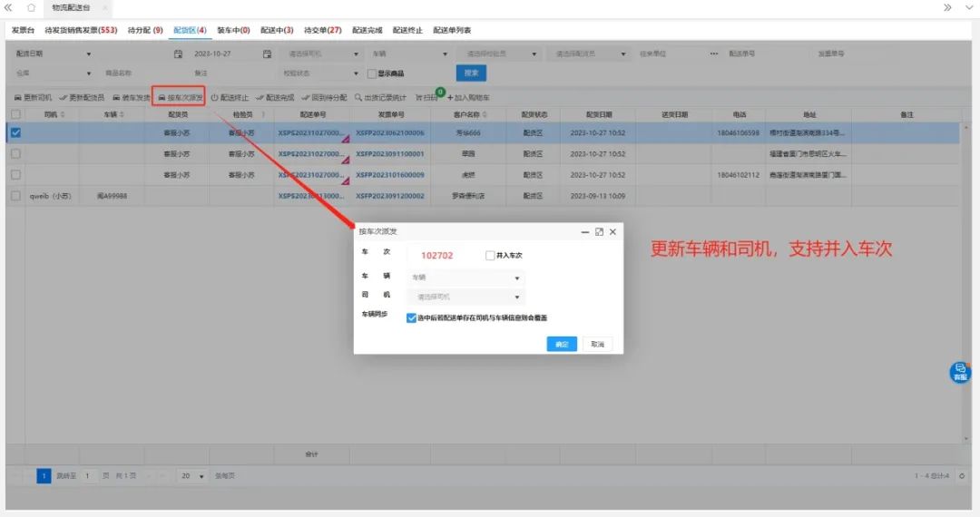Click the blue 确定 button
The width and height of the screenshot is (980, 517).
[562, 345]
